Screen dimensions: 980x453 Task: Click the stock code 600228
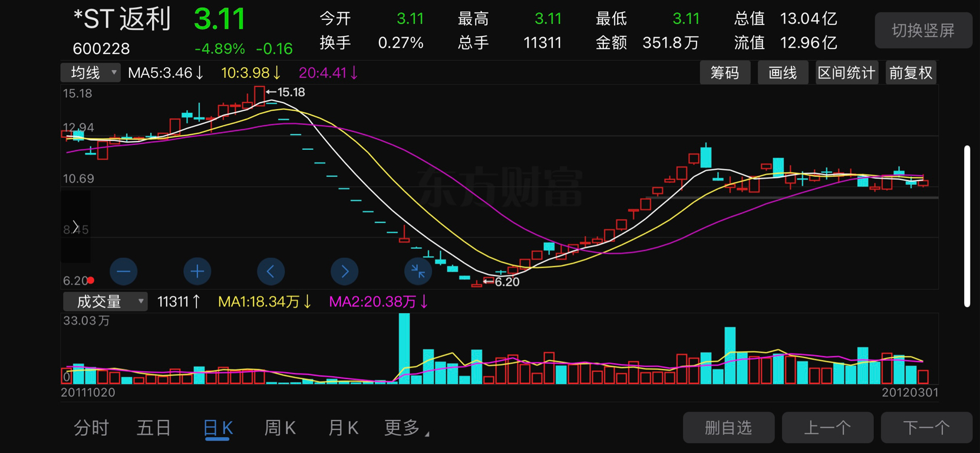click(x=101, y=48)
